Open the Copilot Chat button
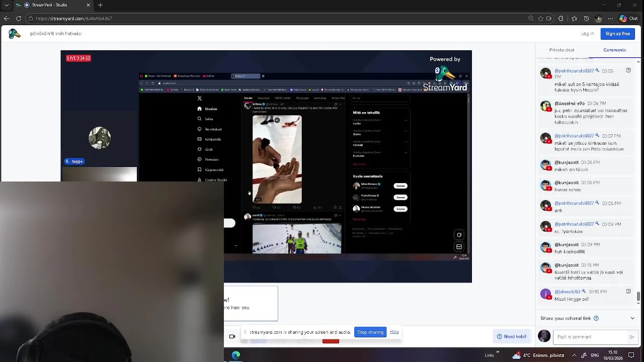The image size is (644, 362). pyautogui.click(x=628, y=19)
